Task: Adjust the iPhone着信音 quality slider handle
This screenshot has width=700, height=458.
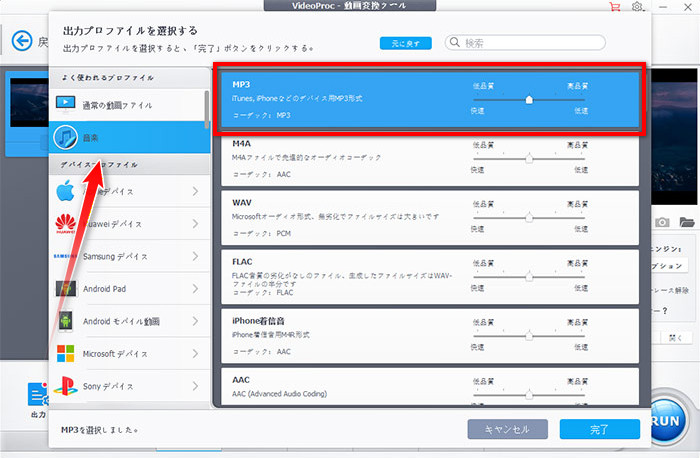Action: pyautogui.click(x=529, y=336)
